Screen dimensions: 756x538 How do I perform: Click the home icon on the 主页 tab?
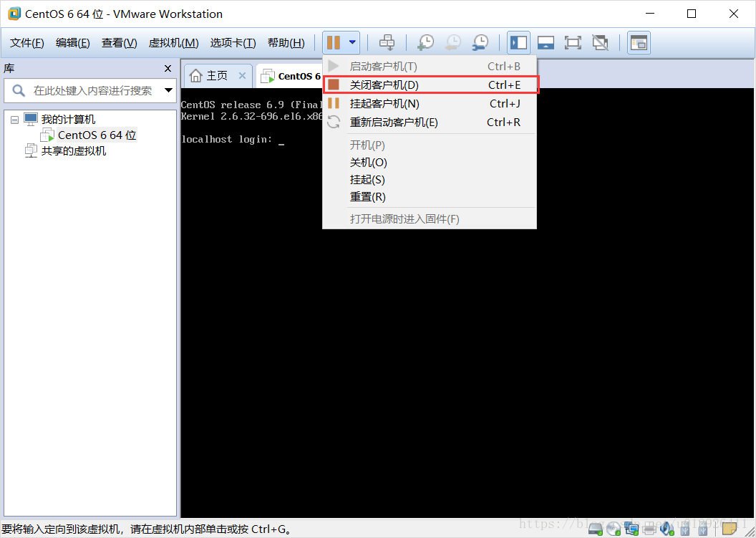tap(195, 76)
